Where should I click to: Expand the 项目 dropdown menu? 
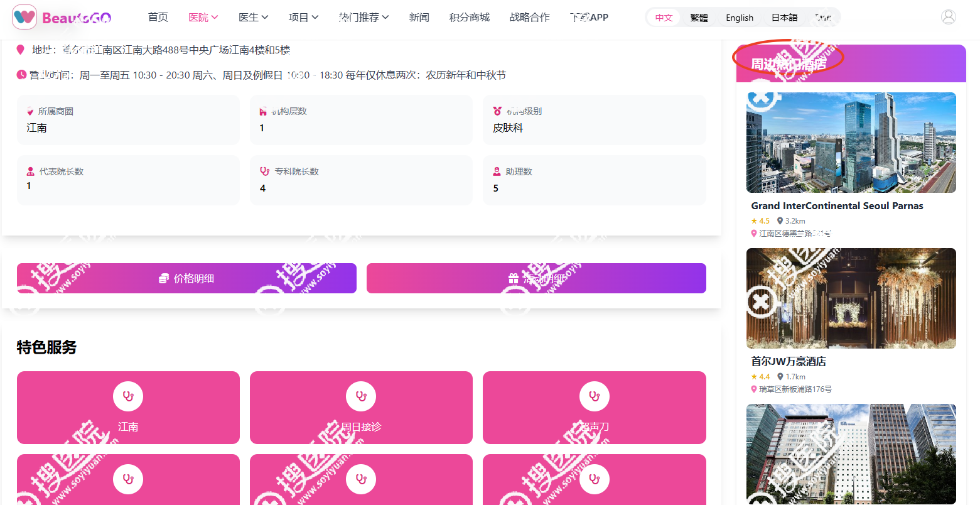(x=304, y=18)
